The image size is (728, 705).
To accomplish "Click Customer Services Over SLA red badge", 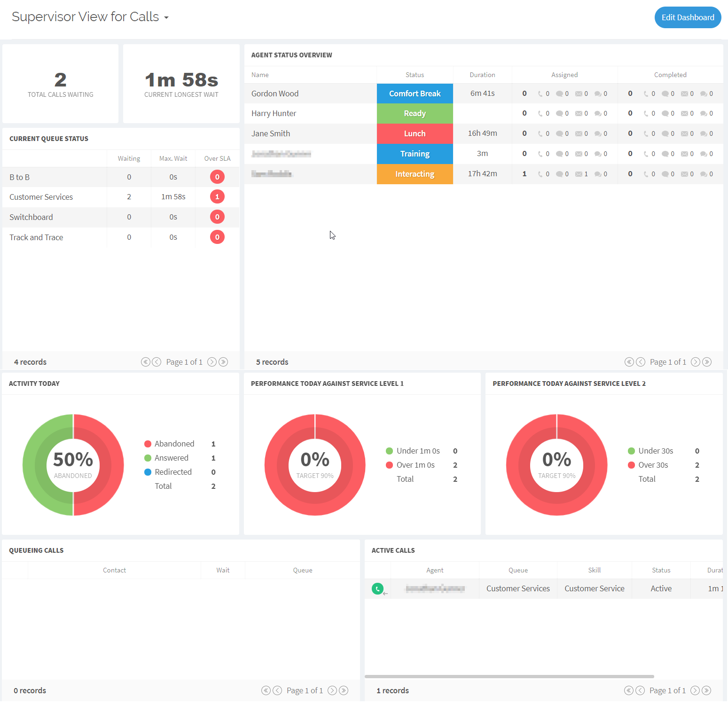I will pyautogui.click(x=217, y=197).
